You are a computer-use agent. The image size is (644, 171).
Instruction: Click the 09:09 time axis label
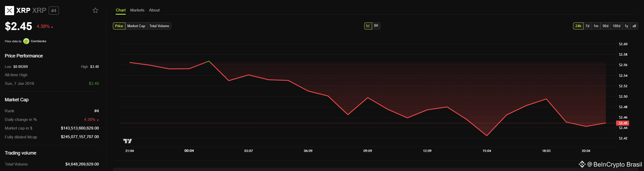[368, 151]
